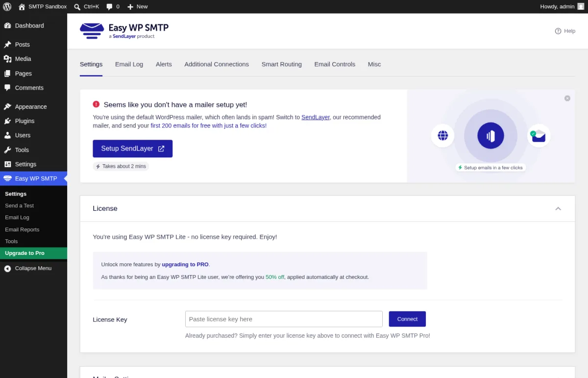This screenshot has width=588, height=378.
Task: Open Misc tab
Action: (x=374, y=64)
